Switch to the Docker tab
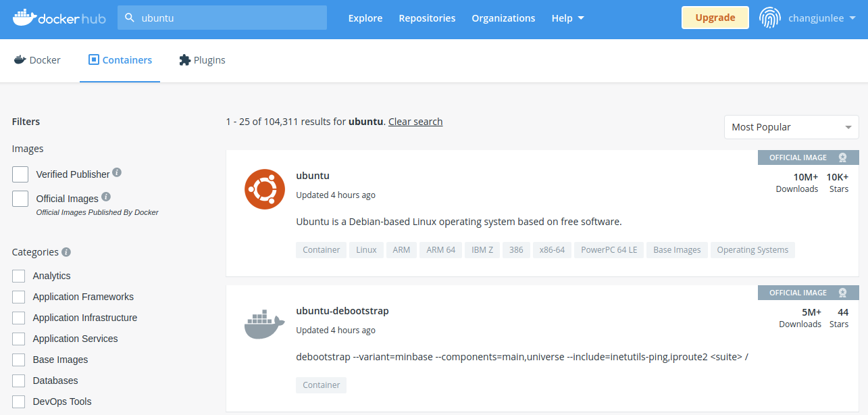 tap(37, 60)
